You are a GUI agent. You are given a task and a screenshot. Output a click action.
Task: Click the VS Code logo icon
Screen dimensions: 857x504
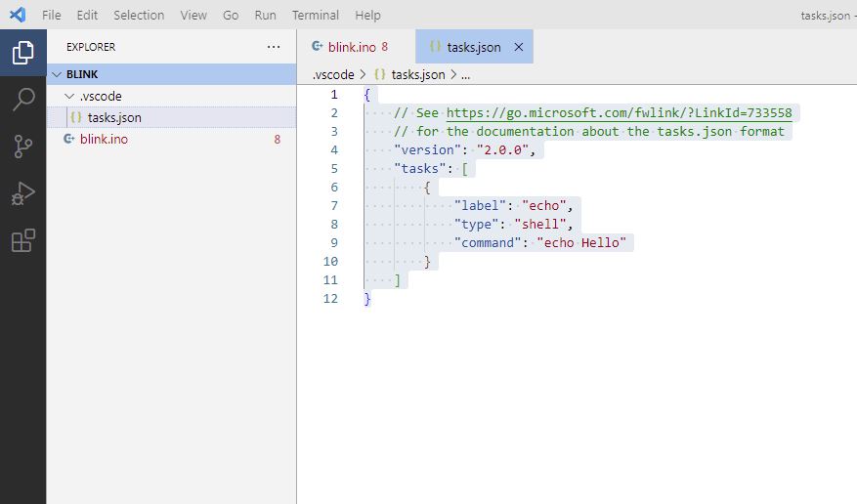[x=17, y=15]
